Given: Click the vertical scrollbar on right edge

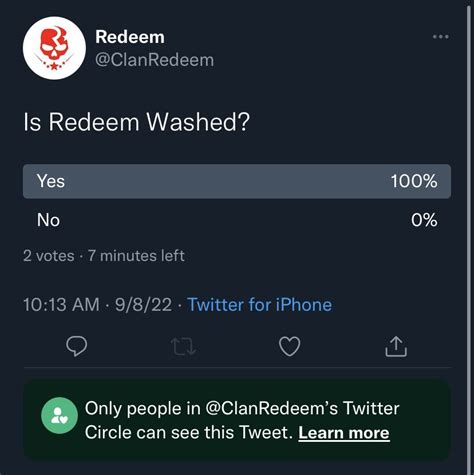Looking at the screenshot, I should pos(469,237).
